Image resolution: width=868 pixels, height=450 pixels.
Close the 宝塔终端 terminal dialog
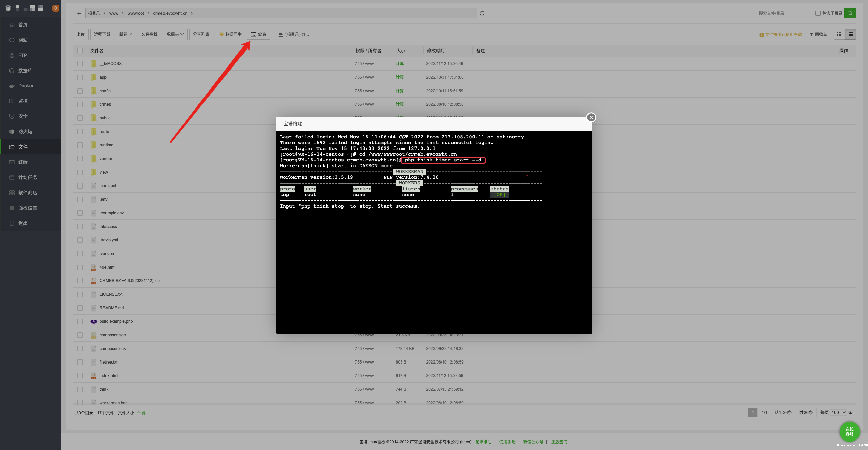(x=591, y=117)
